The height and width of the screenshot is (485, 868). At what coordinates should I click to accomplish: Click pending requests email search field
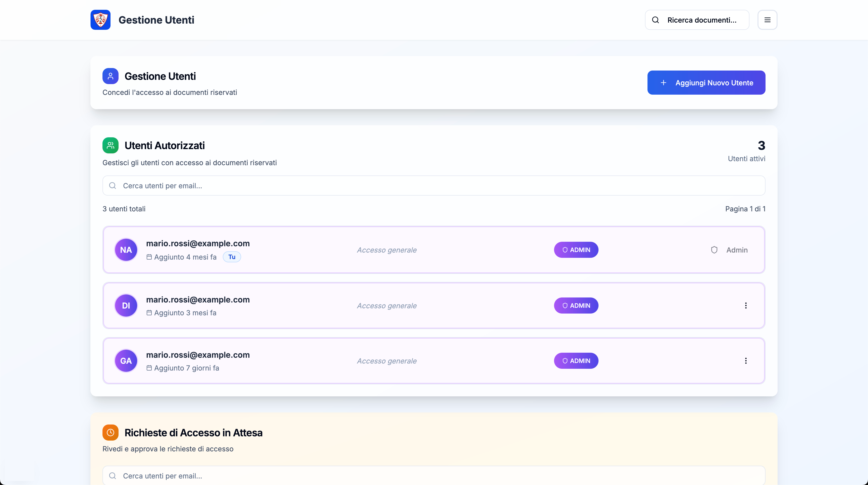(434, 475)
